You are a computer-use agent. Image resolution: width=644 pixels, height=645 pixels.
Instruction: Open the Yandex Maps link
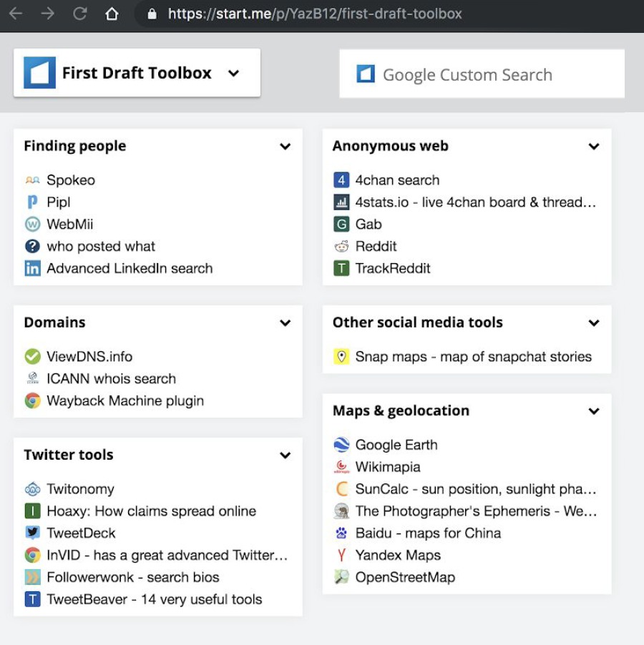coord(398,556)
